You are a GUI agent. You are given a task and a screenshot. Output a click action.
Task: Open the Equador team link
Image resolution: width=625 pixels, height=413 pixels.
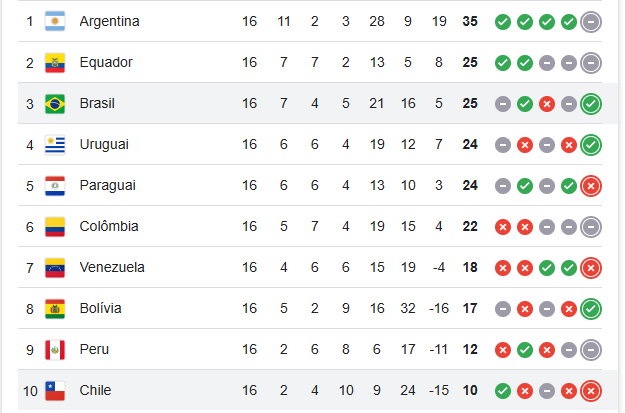pyautogui.click(x=106, y=63)
